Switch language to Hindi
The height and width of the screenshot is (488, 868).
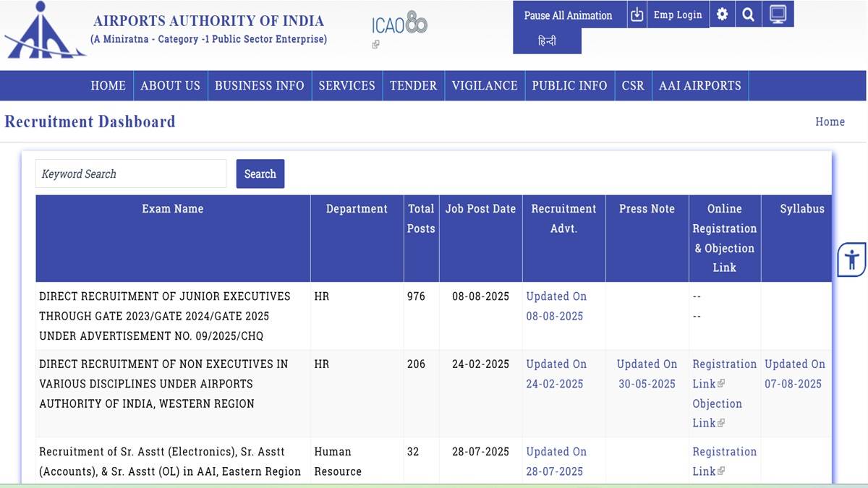[547, 41]
